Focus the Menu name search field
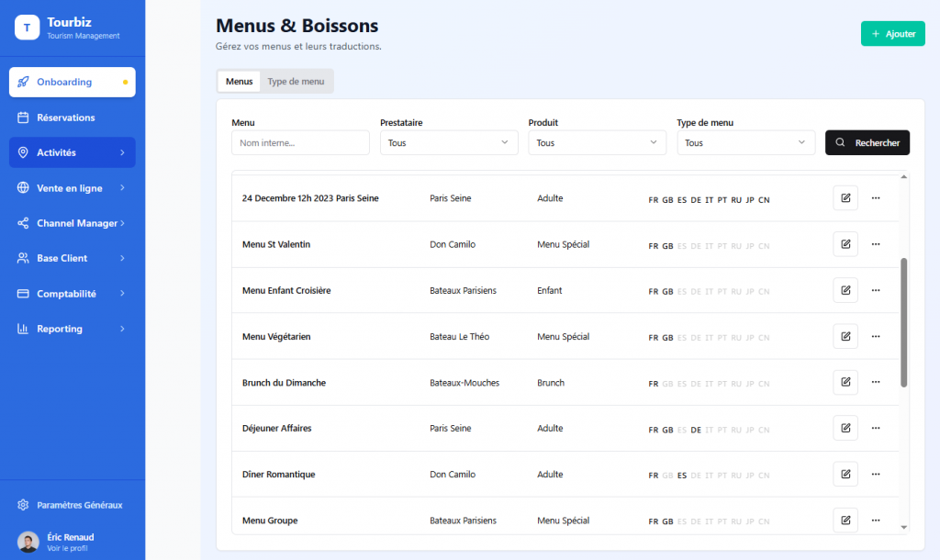 pyautogui.click(x=300, y=143)
